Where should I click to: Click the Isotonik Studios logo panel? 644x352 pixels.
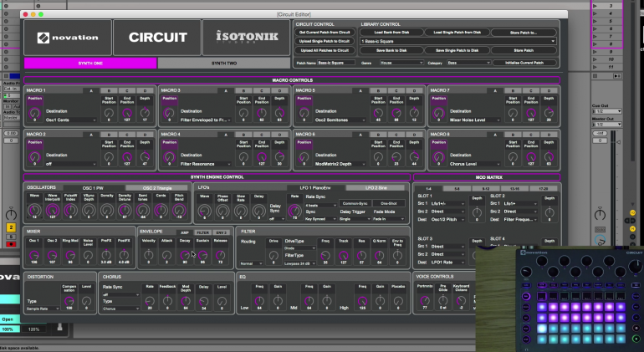pos(247,38)
